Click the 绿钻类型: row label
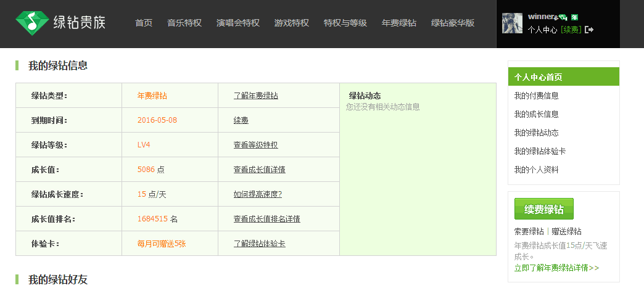This screenshot has width=644, height=288. tap(49, 96)
